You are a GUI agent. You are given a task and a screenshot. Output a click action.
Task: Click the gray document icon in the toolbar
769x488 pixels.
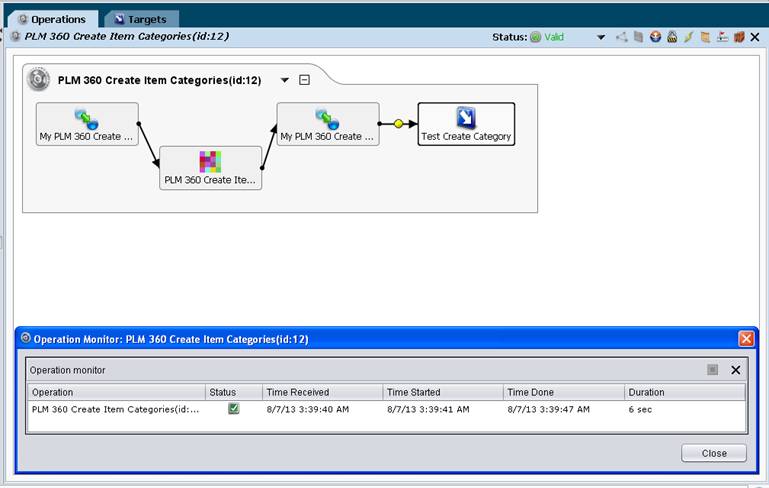[638, 37]
